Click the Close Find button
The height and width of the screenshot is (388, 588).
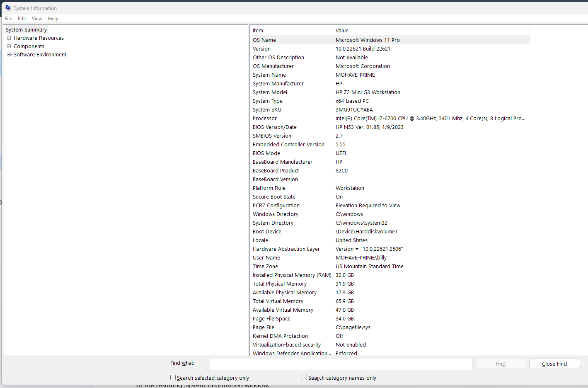pos(554,364)
